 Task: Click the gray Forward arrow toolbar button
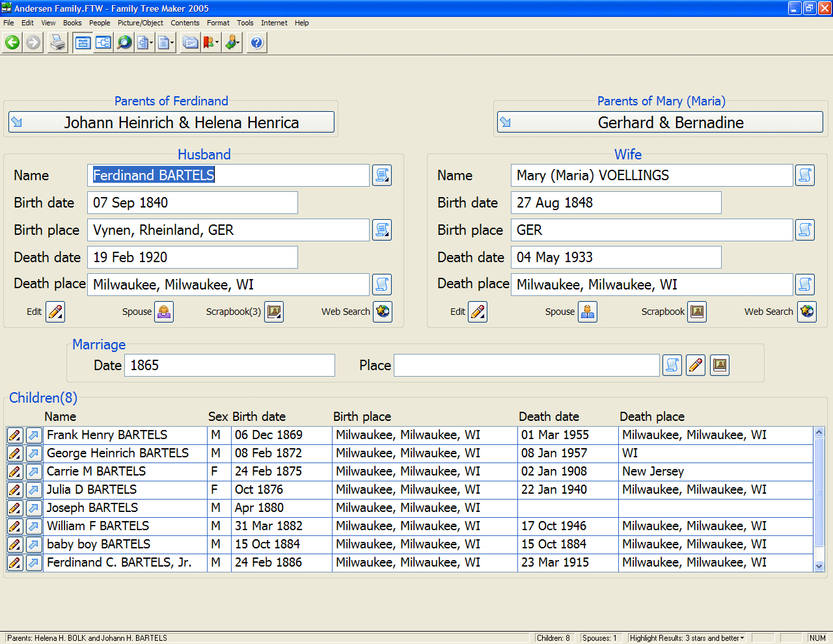pos(33,43)
